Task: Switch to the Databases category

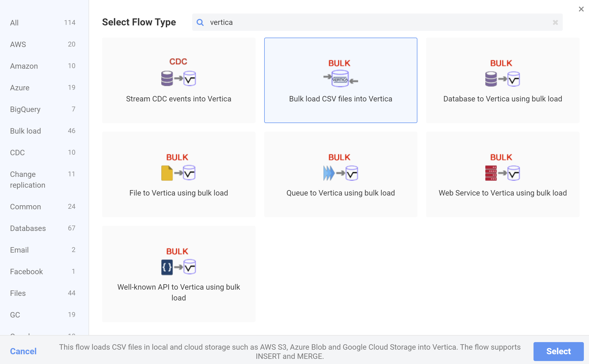Action: pos(28,228)
